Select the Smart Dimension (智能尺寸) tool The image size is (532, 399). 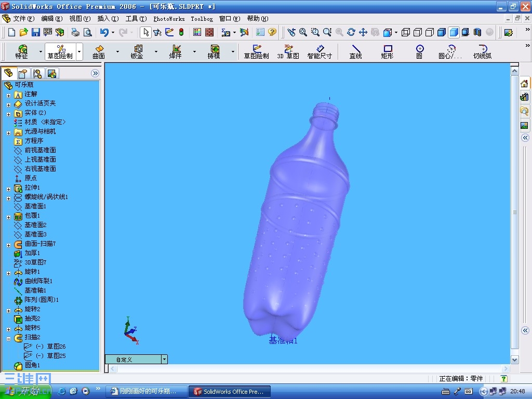(x=320, y=51)
